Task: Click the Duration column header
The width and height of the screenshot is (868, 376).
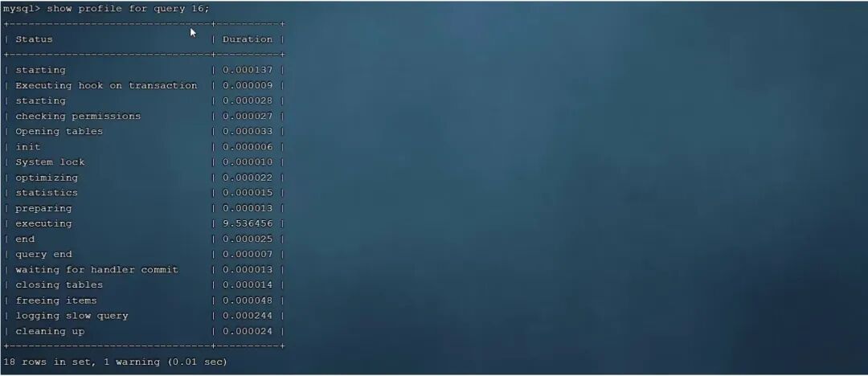Action: pos(248,39)
